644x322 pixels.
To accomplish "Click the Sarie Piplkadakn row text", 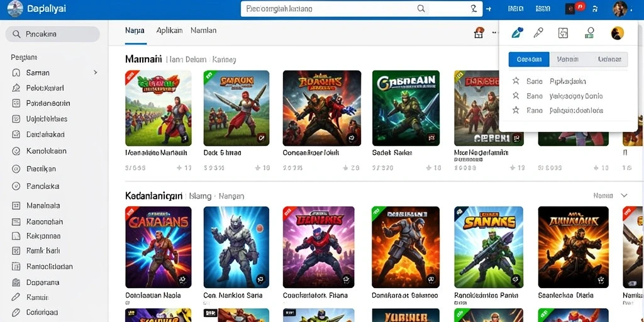I will pos(556,81).
